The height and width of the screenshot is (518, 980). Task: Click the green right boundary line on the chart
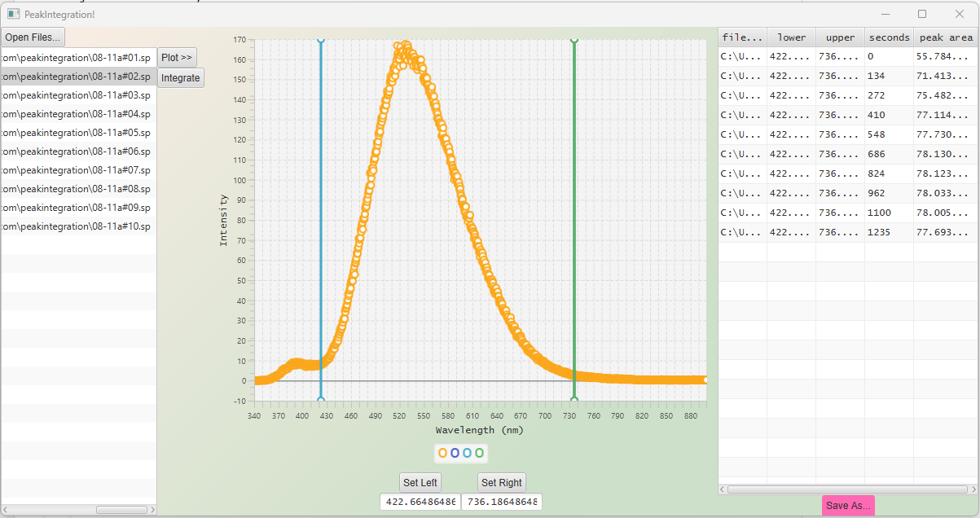tap(574, 220)
